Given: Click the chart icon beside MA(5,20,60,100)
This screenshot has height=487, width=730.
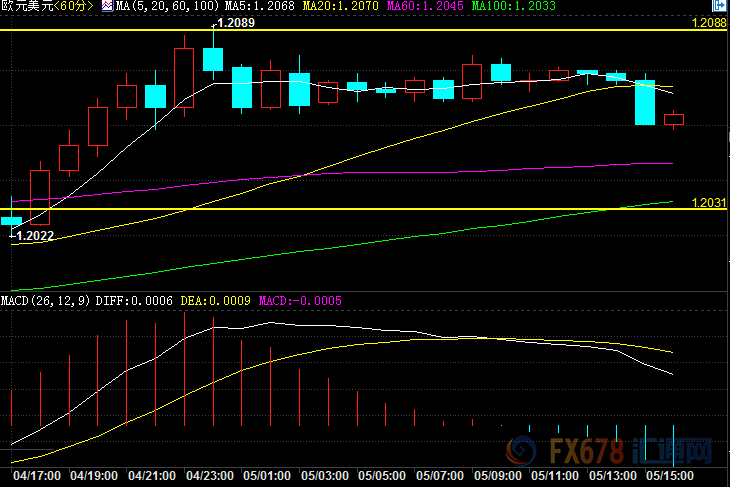Looking at the screenshot, I should [106, 7].
